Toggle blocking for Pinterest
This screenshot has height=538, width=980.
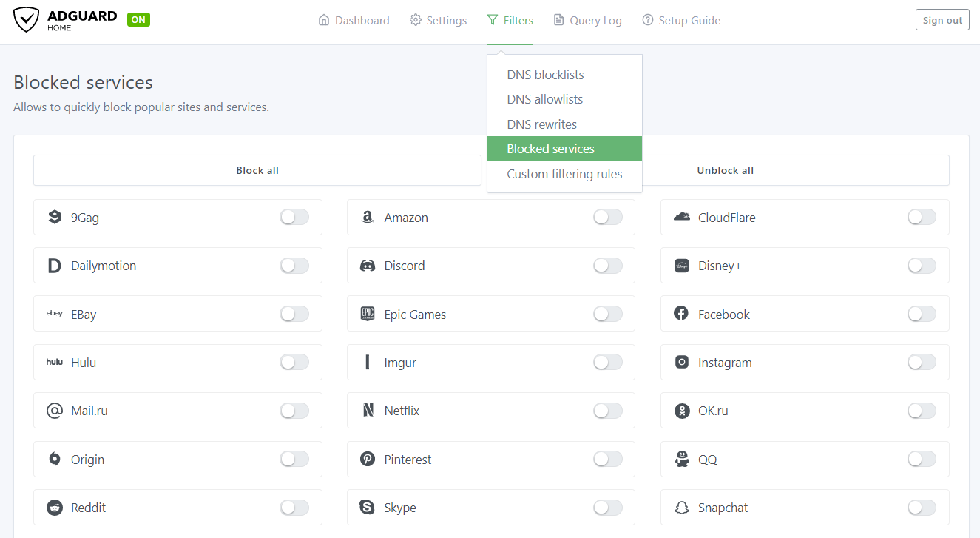click(608, 459)
